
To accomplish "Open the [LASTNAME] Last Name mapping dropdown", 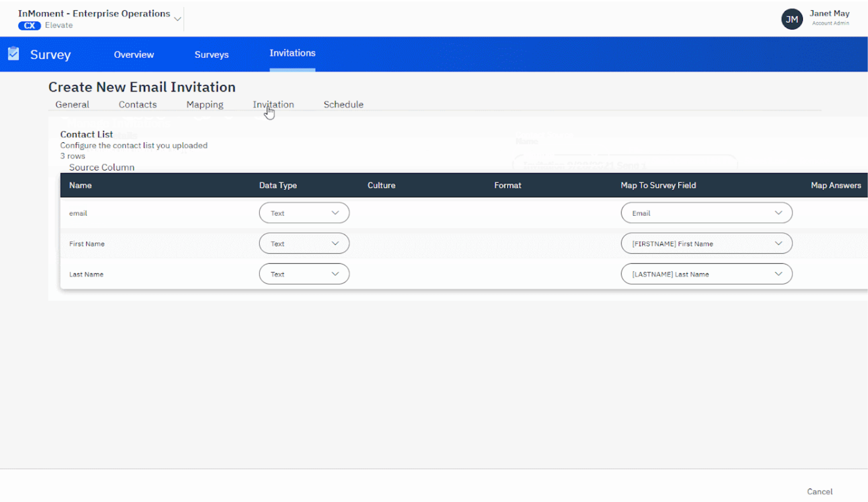I will tap(706, 274).
